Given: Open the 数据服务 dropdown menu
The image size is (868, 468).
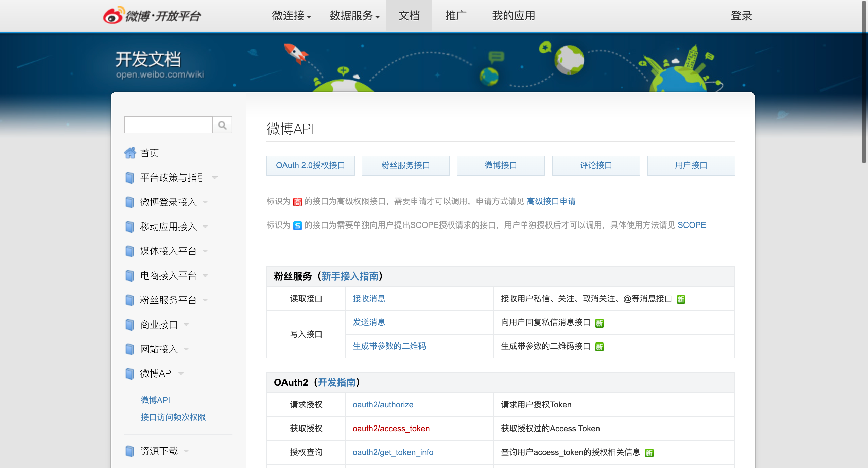Looking at the screenshot, I should (354, 16).
